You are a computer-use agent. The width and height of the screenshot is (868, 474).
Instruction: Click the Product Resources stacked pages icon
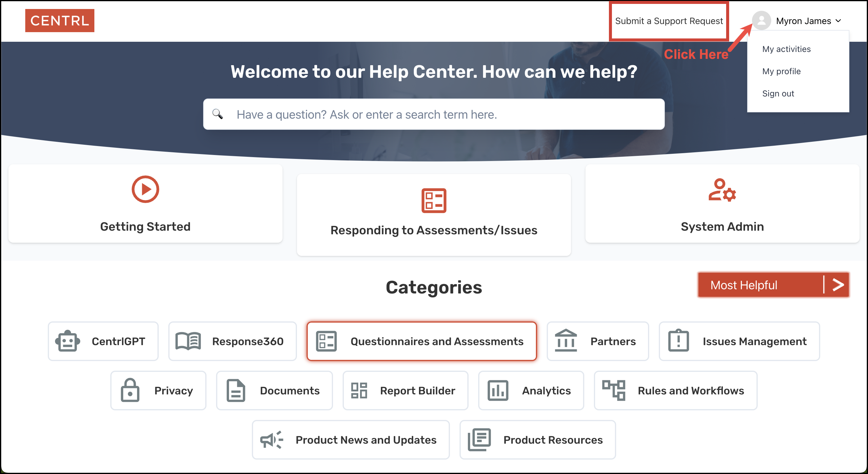tap(479, 440)
